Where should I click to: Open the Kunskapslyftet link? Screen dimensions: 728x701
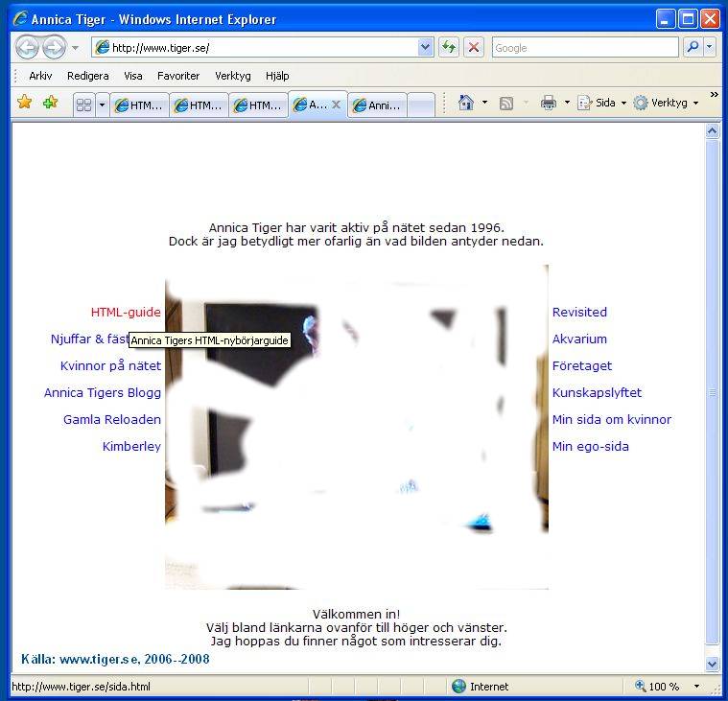point(597,393)
